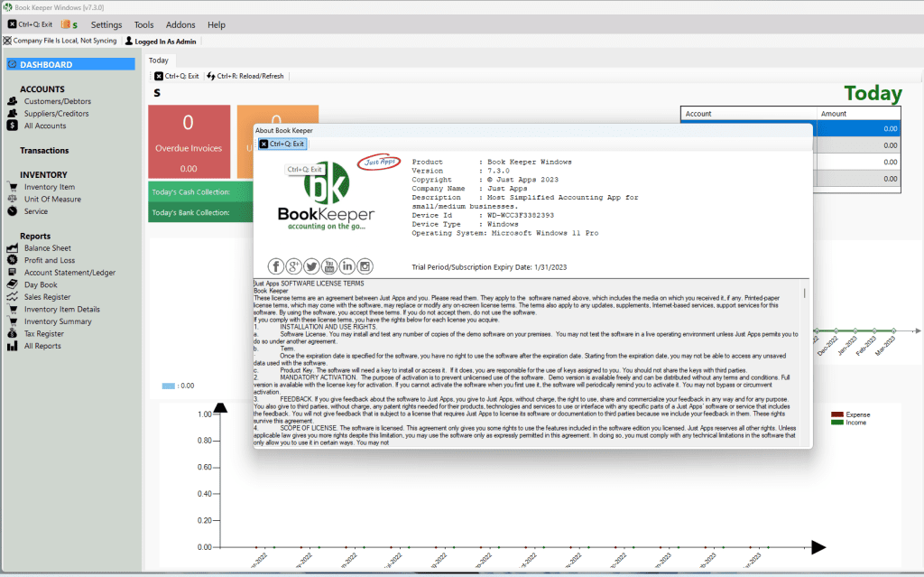Click the Unit Of Measure scale icon
The height and width of the screenshot is (577, 924).
click(13, 200)
